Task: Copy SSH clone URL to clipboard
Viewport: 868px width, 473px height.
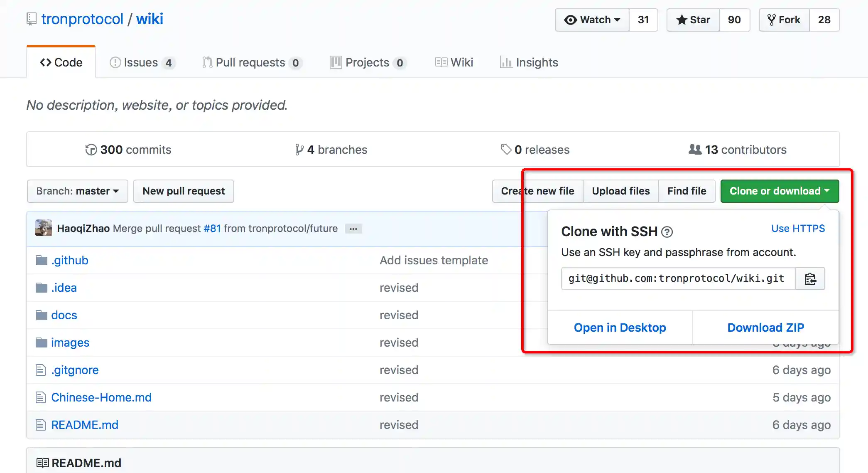Action: tap(810, 279)
